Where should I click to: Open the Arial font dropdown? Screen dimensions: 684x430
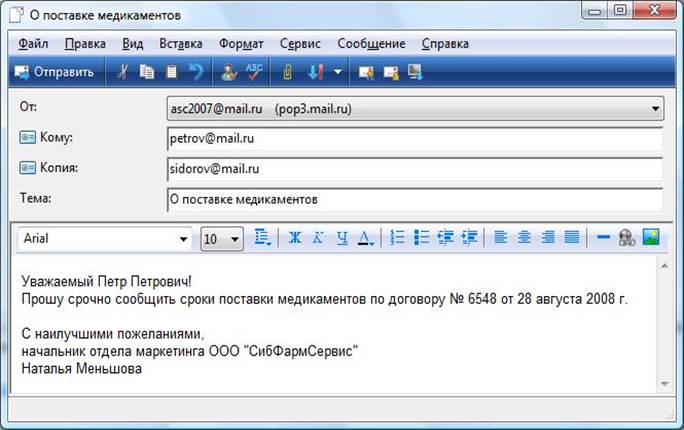click(183, 239)
